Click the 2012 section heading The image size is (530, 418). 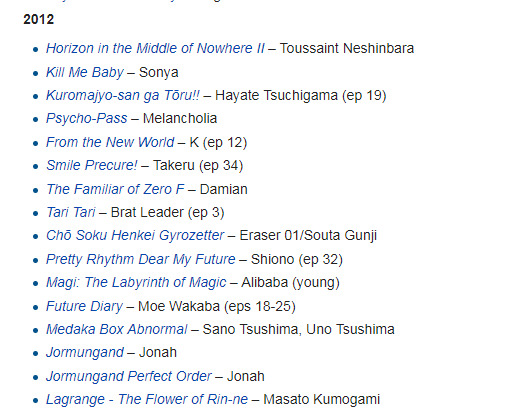pyautogui.click(x=39, y=19)
